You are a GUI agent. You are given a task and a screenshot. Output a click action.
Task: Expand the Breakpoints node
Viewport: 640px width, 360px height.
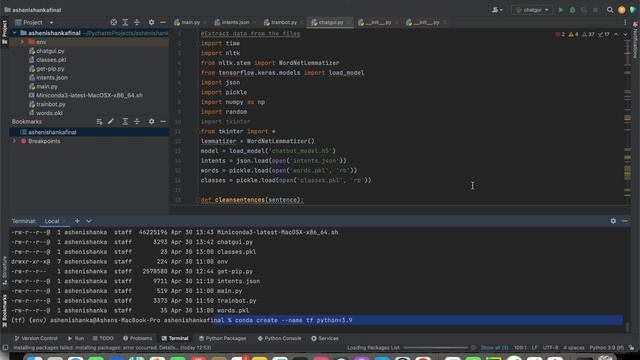tap(15, 141)
